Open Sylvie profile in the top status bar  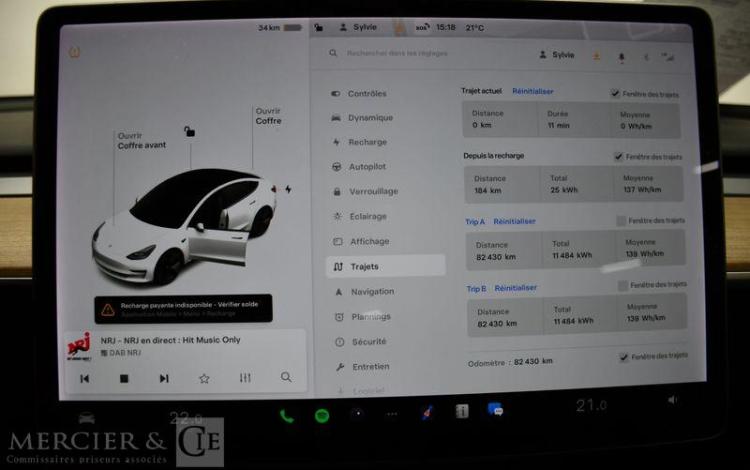point(358,27)
